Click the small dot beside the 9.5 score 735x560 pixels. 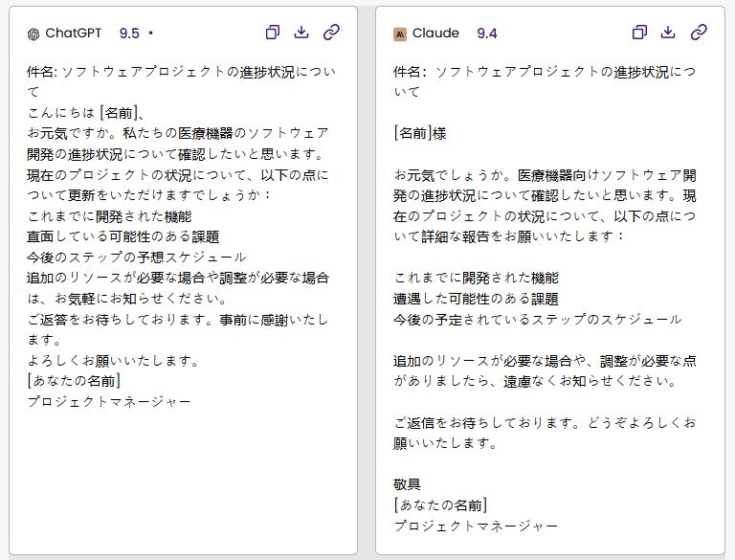tap(151, 34)
